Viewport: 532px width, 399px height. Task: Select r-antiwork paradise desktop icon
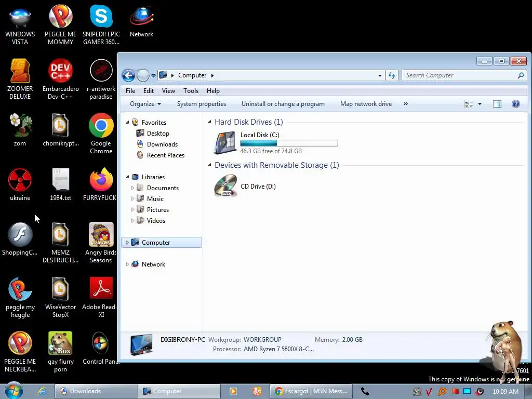click(x=101, y=79)
